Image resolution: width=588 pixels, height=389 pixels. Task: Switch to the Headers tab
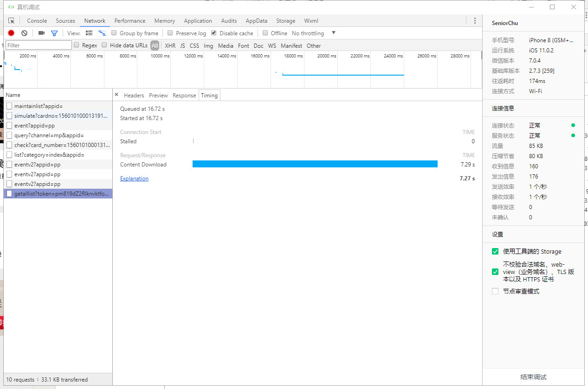pos(134,95)
